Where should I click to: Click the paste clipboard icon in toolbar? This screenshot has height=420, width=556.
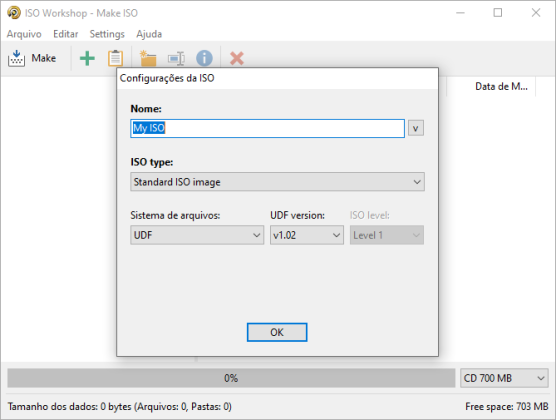(115, 59)
